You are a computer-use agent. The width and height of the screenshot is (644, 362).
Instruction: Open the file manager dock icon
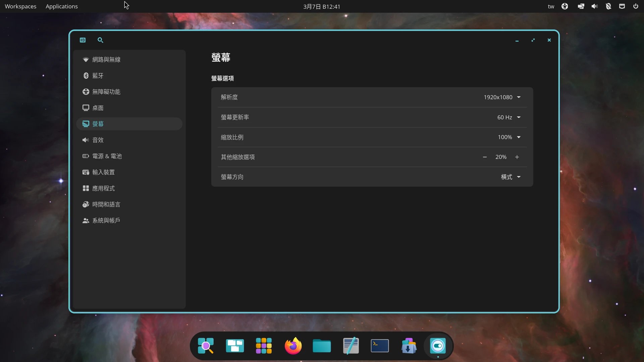tap(322, 346)
